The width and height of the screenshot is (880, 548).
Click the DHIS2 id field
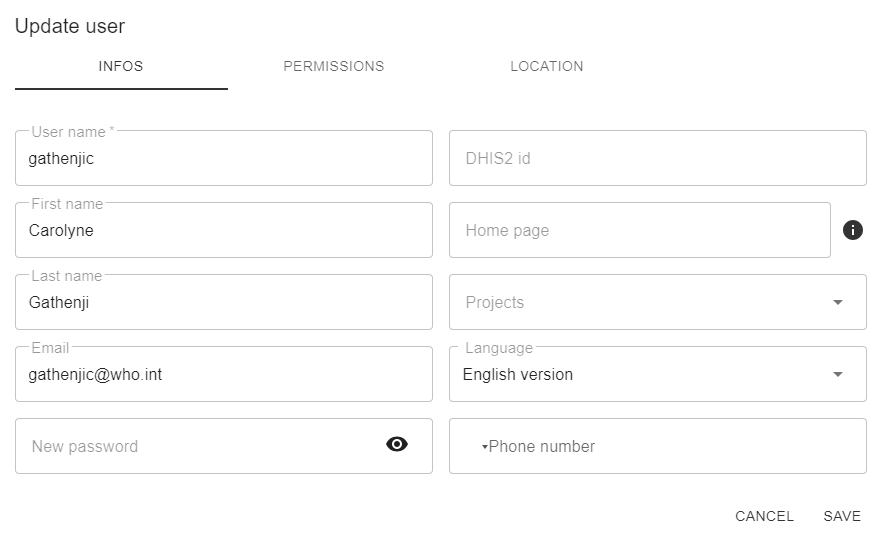click(657, 158)
